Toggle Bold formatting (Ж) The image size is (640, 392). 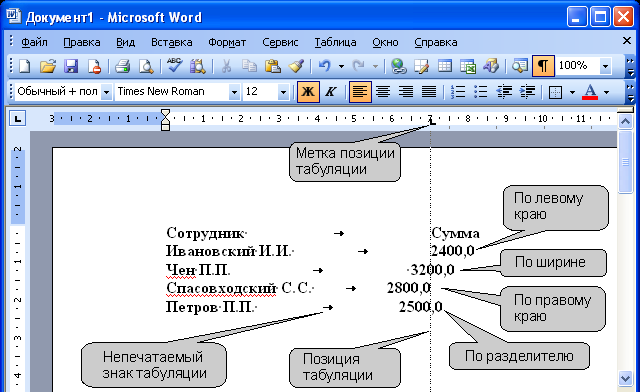pyautogui.click(x=308, y=92)
